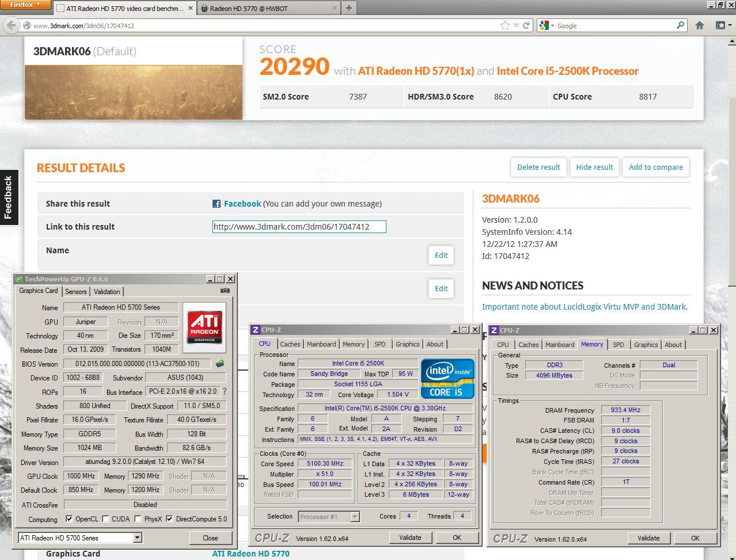Select the ATI Radeon HD 5770 benchmark tab
The height and width of the screenshot is (560, 736).
click(125, 9)
